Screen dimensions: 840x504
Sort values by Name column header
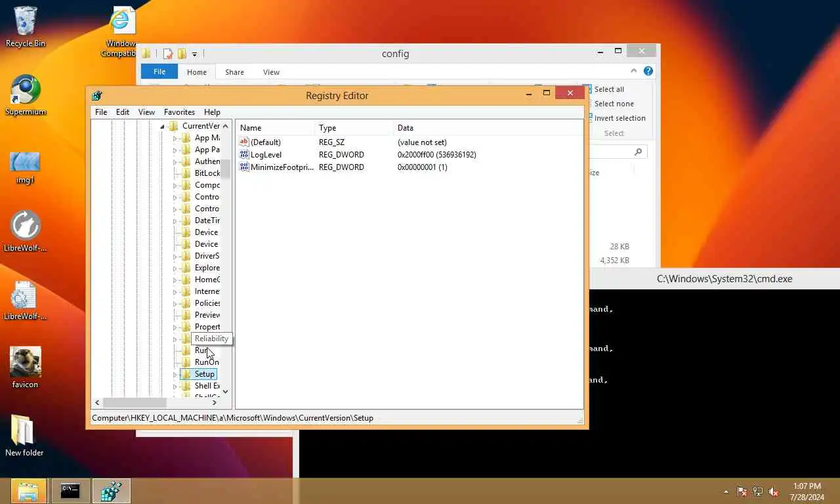pos(276,128)
